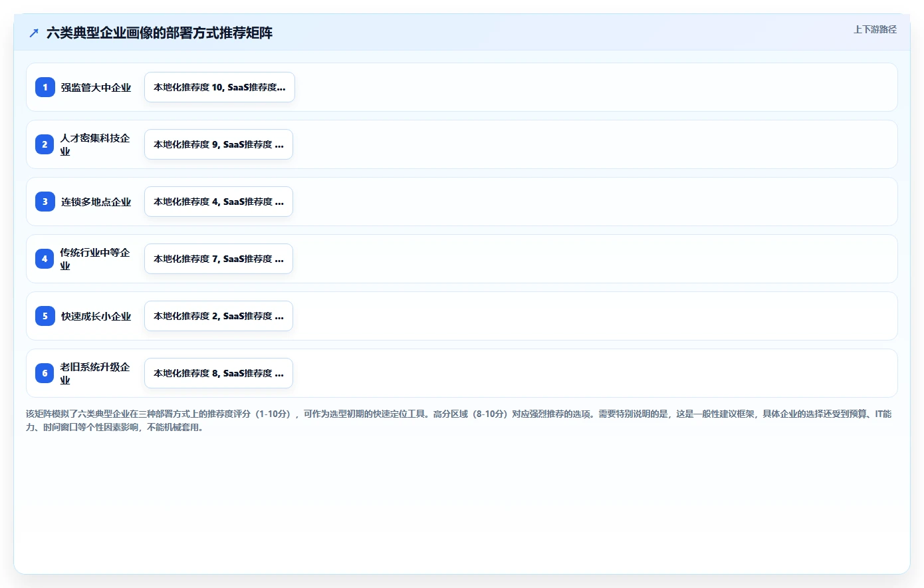Click number badge 5 for 快速成长小企业
924x588 pixels.
point(45,316)
